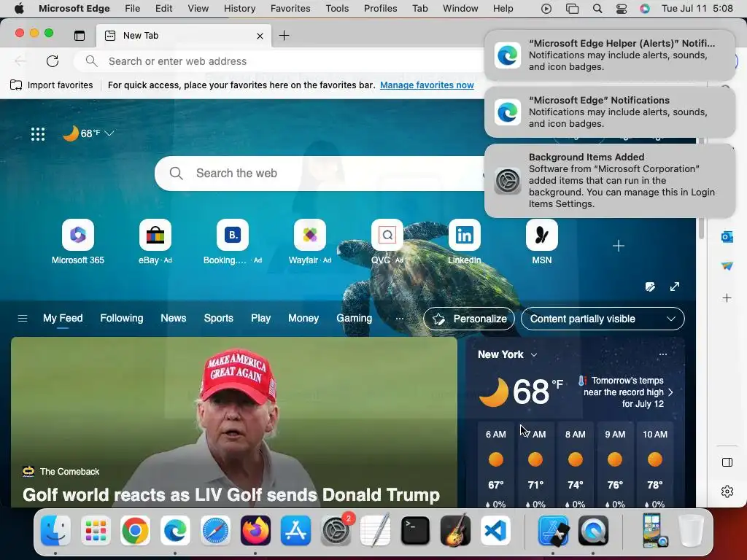747x560 pixels.
Task: Open the Golf world reacts headline
Action: pyautogui.click(x=231, y=495)
